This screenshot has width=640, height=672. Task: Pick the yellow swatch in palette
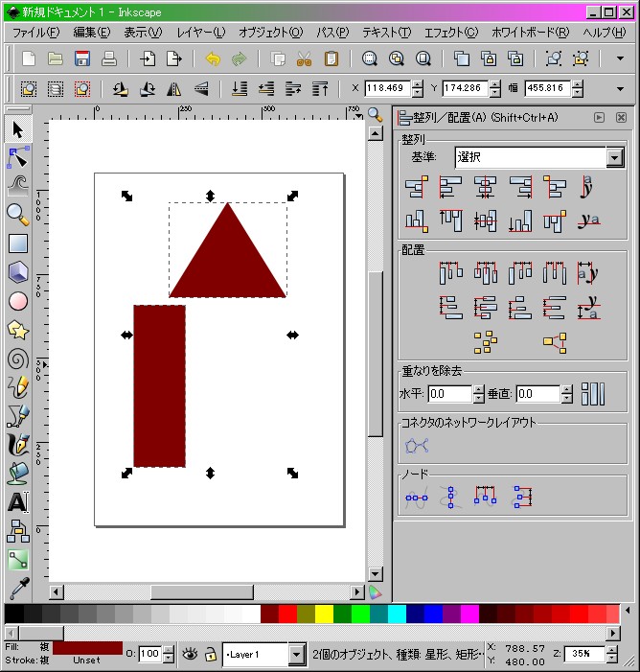pos(324,614)
